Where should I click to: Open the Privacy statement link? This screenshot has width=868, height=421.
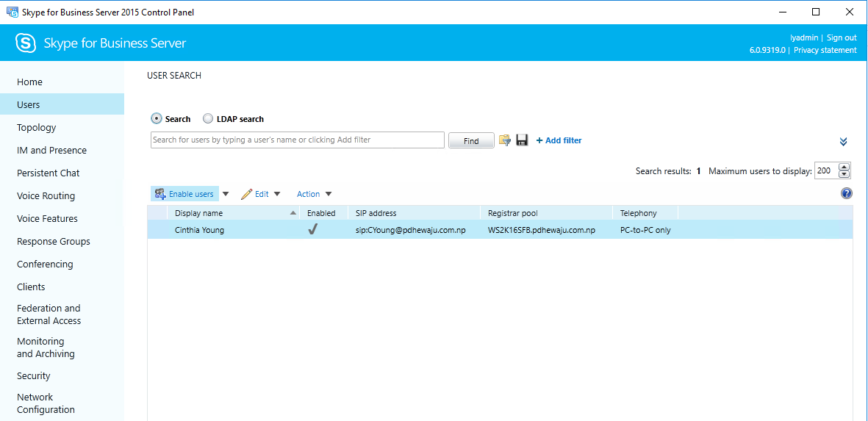coord(825,50)
